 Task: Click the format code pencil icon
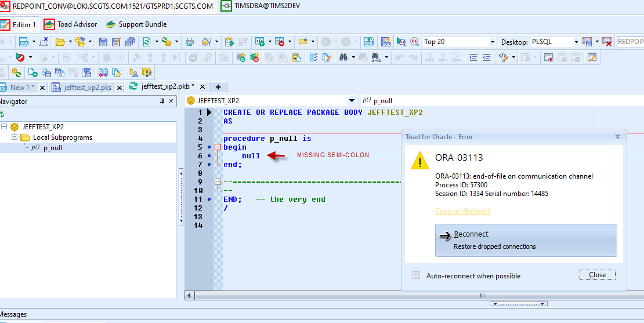[504, 57]
